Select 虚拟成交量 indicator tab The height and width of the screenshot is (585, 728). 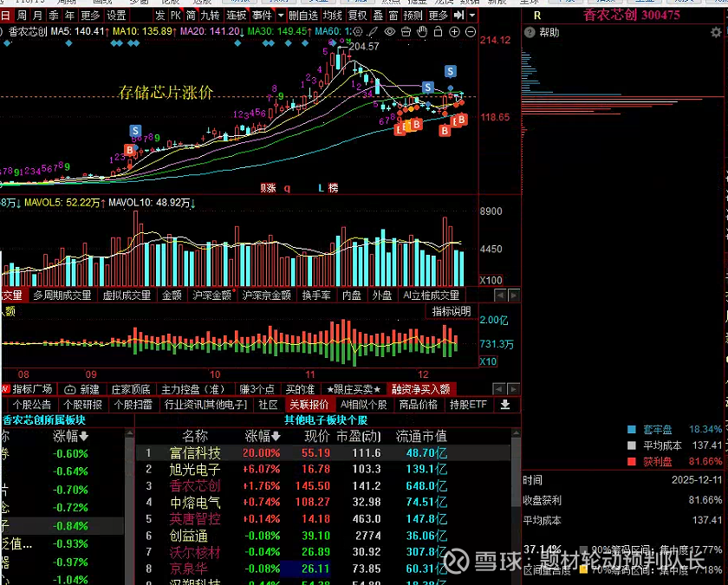tap(127, 296)
